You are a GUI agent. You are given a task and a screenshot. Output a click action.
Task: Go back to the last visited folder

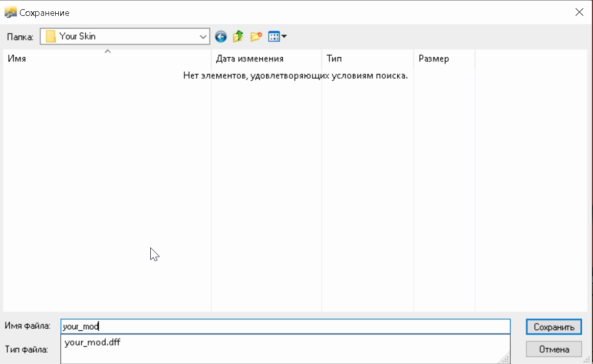221,37
